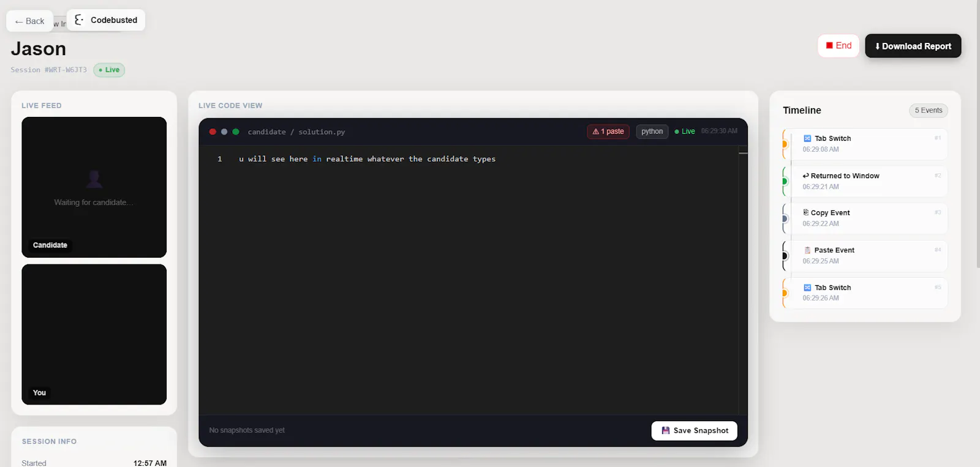
Task: Click the gray dot in code editor header
Action: point(224,132)
